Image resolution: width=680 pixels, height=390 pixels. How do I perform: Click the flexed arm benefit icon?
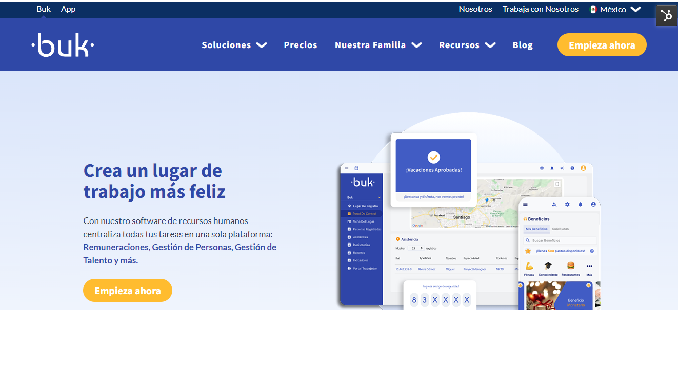pos(529,266)
